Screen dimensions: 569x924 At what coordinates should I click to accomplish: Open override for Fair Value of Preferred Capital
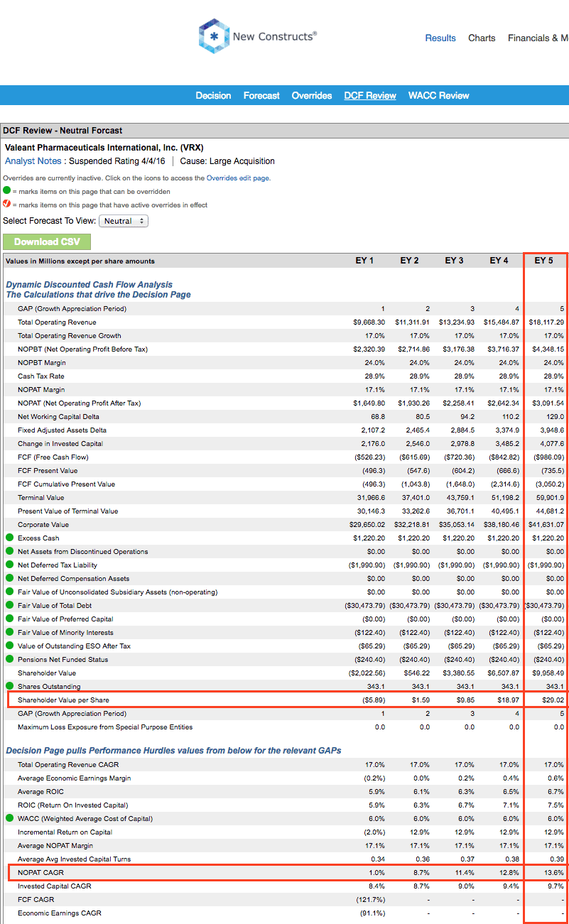coord(9,619)
